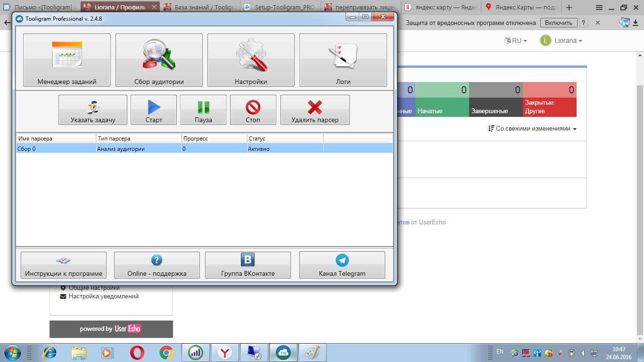Dismiss the malware protection notification

click(x=598, y=23)
